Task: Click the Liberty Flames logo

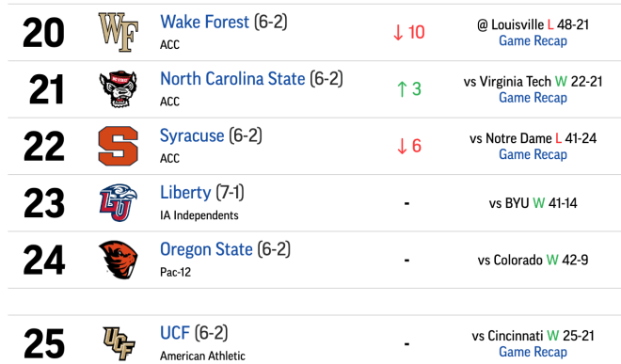Action: tap(118, 202)
